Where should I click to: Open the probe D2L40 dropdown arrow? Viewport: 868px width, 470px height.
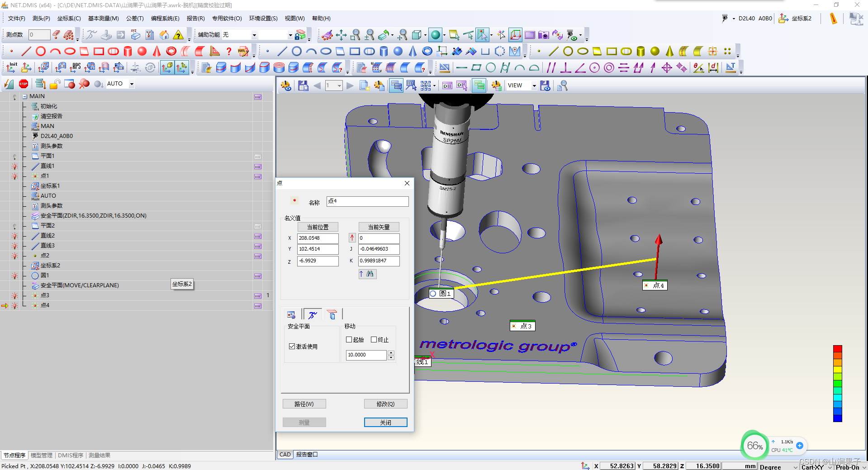pyautogui.click(x=734, y=19)
